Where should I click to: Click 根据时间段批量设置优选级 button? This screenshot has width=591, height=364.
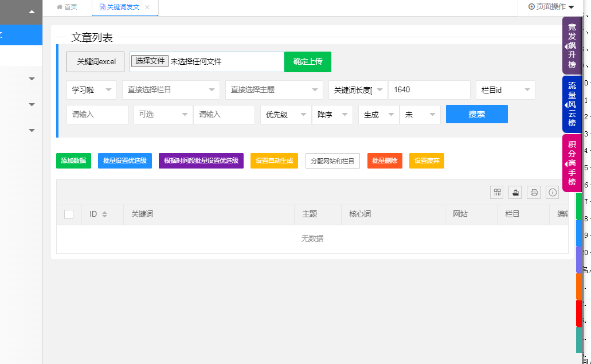coord(201,161)
